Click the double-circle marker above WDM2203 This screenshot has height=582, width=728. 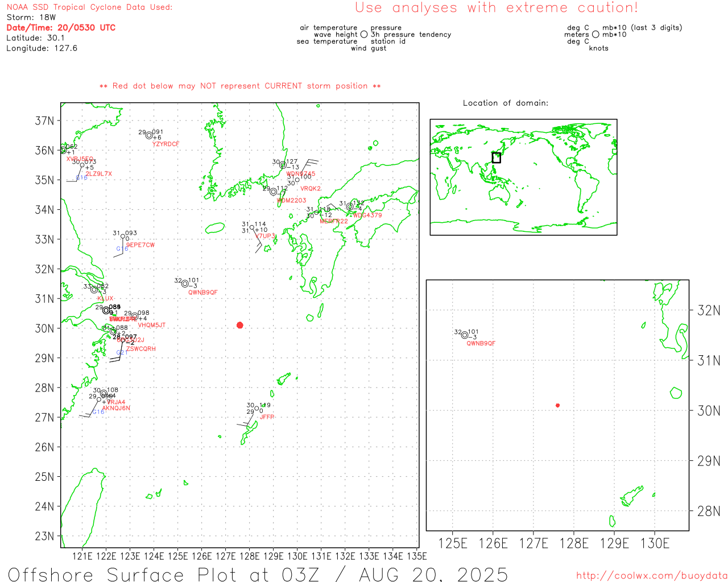click(x=273, y=192)
